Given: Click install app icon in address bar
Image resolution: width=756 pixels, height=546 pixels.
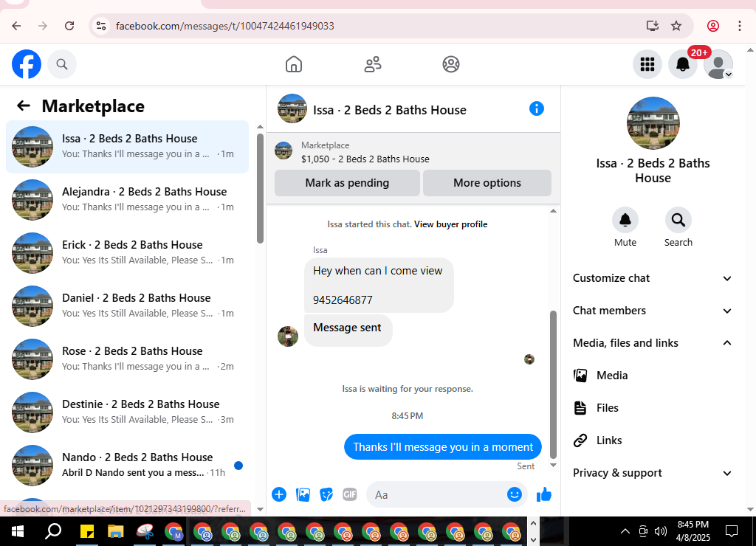Looking at the screenshot, I should point(652,26).
